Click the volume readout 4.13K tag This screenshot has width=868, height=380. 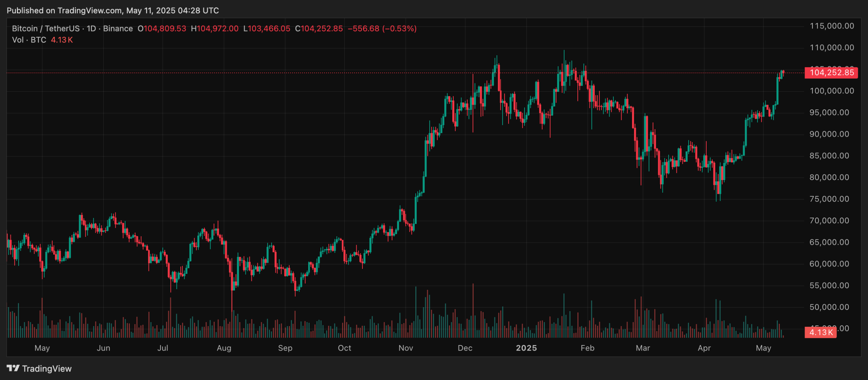[x=821, y=333]
